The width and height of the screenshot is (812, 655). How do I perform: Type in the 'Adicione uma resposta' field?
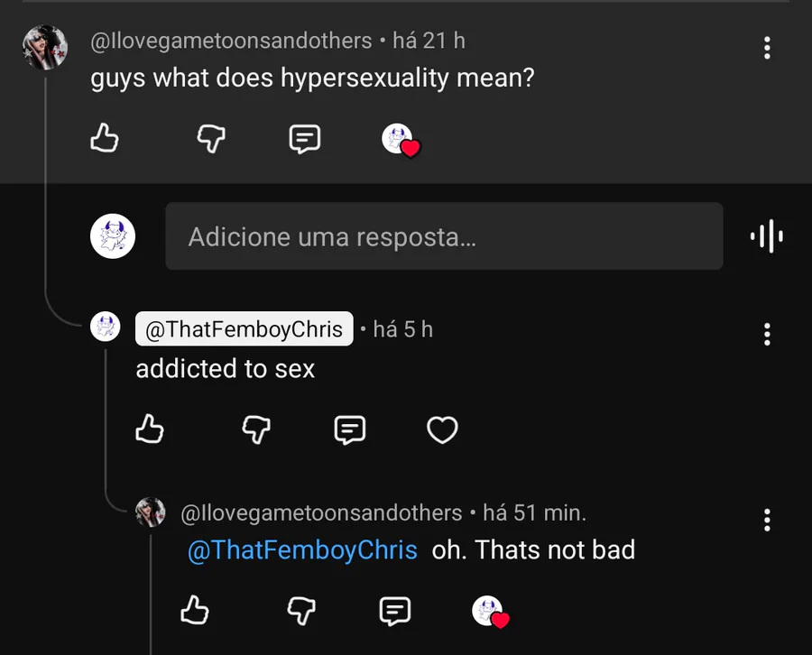pos(443,236)
